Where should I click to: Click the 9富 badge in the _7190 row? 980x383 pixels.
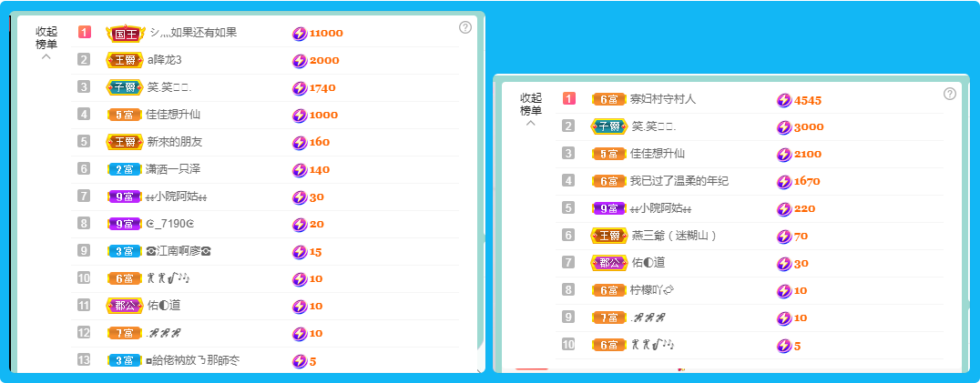pos(125,223)
